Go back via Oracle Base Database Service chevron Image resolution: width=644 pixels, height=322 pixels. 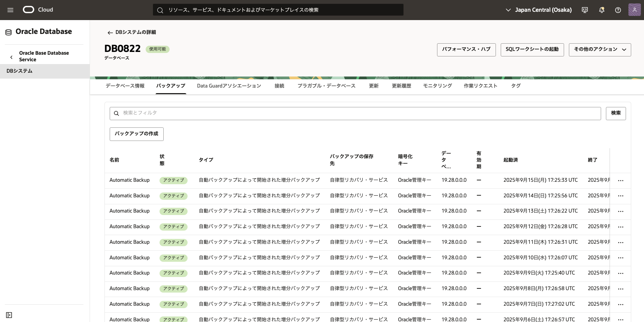11,57
